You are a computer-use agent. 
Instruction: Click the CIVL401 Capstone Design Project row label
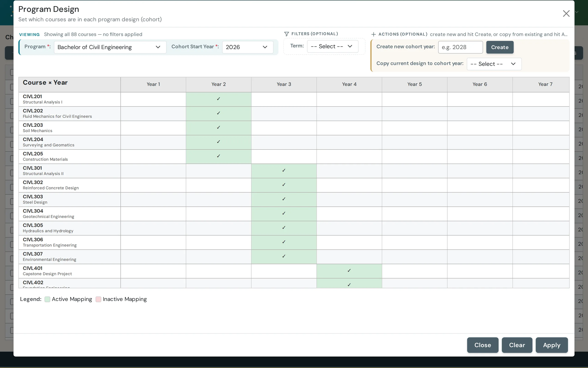coord(70,271)
